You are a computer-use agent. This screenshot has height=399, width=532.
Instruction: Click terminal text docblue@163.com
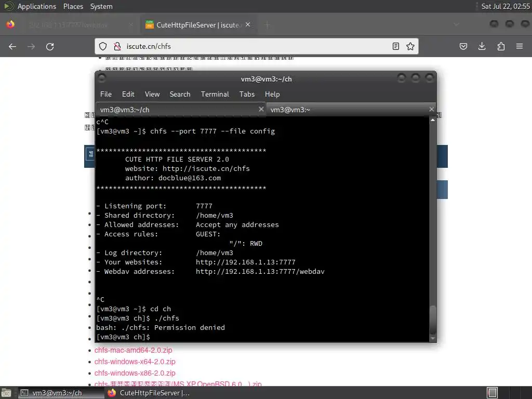[x=190, y=178]
